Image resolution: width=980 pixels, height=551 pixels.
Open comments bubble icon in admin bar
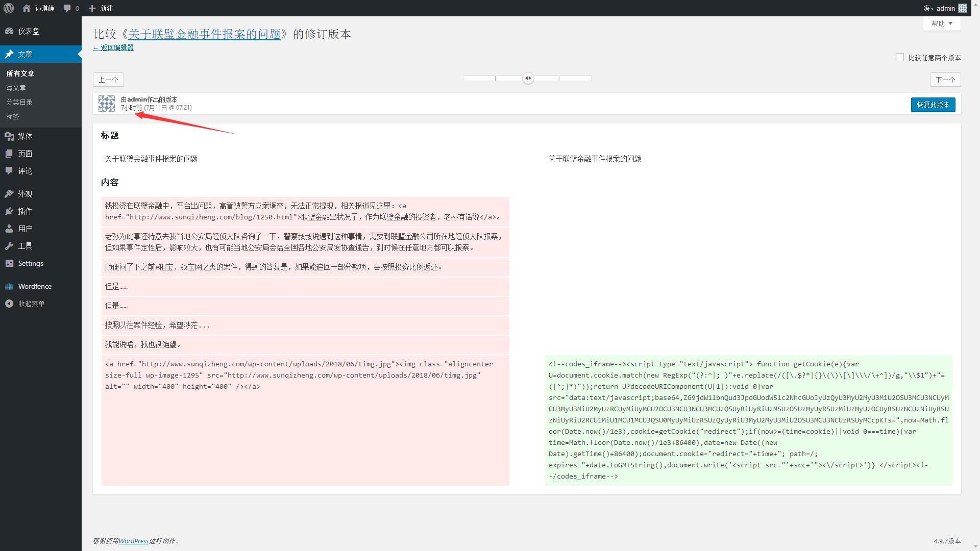[67, 8]
